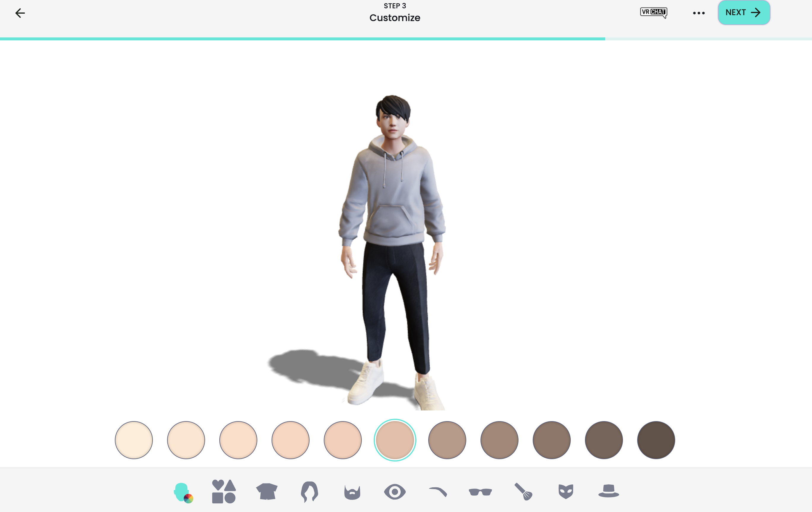Select the face shapes category icon
812x512 pixels.
click(223, 492)
